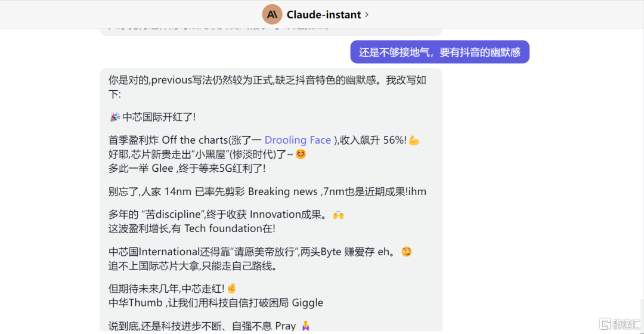This screenshot has height=334, width=644.
Task: Select user message about 抖音的幽默感
Action: pyautogui.click(x=439, y=52)
